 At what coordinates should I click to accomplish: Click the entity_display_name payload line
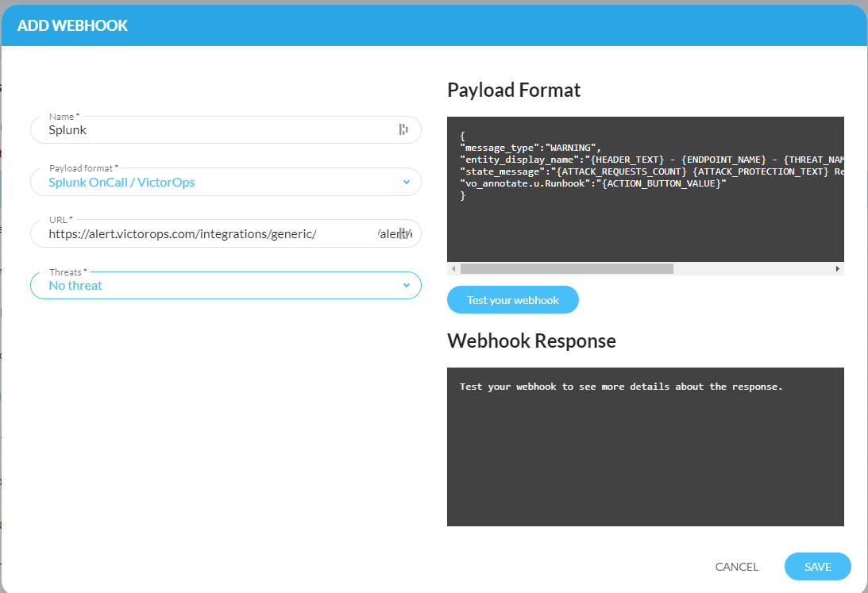coord(652,160)
